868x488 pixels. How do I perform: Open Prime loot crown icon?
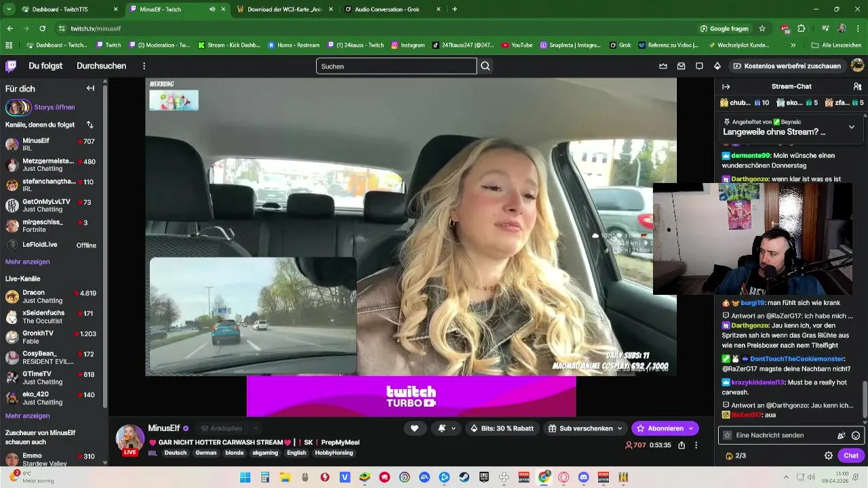(x=663, y=66)
